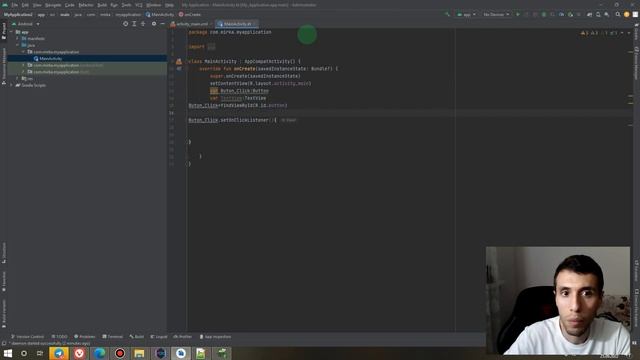
Task: Open Vivaldi browser from the taskbar
Action: coord(79,353)
